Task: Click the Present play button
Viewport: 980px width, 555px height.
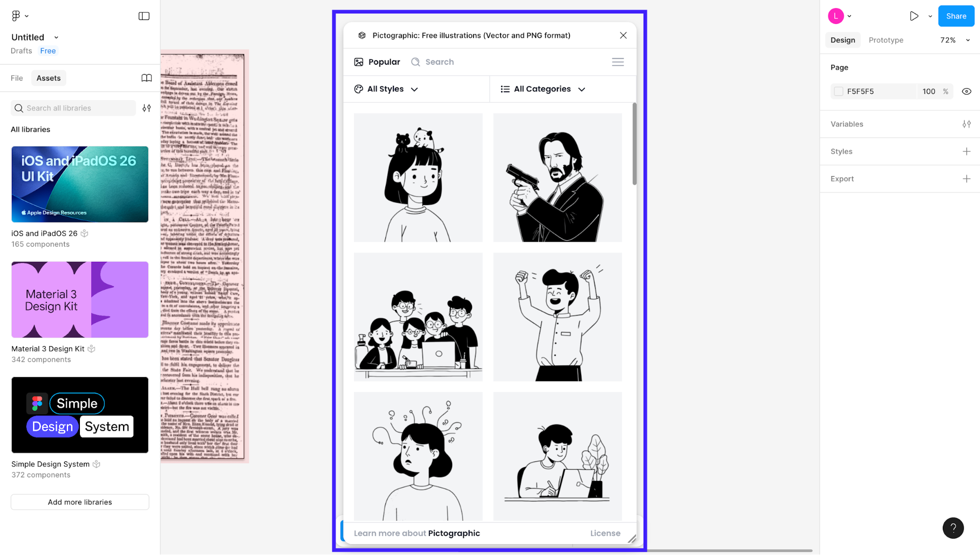Action: tap(913, 16)
